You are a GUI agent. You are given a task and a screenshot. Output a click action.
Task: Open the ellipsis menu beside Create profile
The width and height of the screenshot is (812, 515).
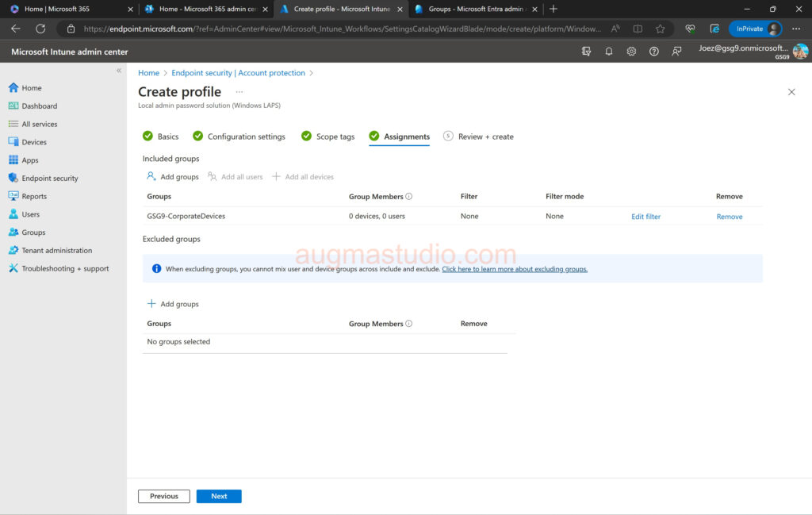click(x=239, y=92)
